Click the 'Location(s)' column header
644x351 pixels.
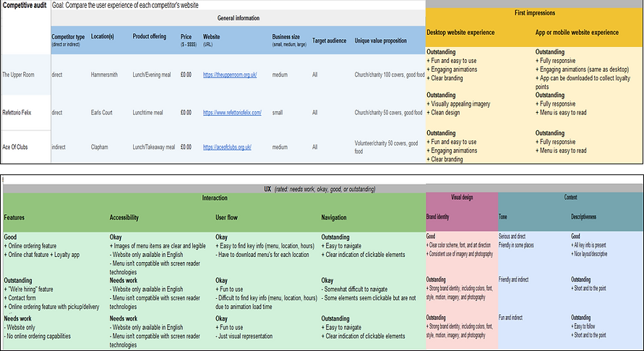[102, 37]
